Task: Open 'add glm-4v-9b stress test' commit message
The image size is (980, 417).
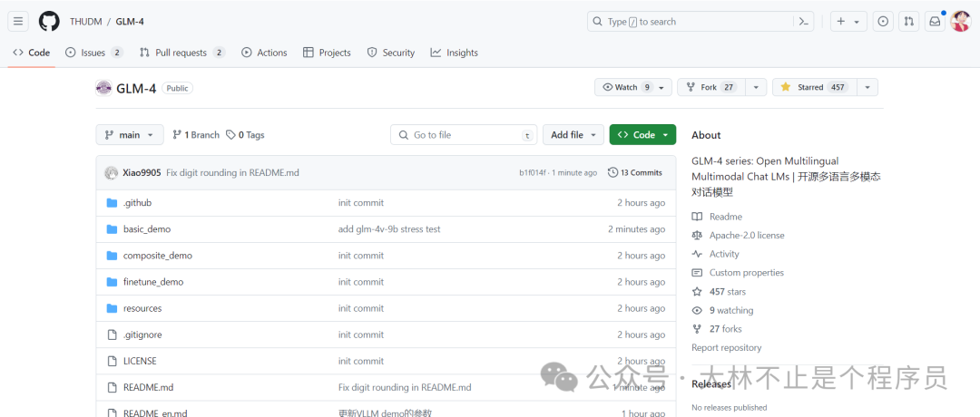Action: (389, 229)
